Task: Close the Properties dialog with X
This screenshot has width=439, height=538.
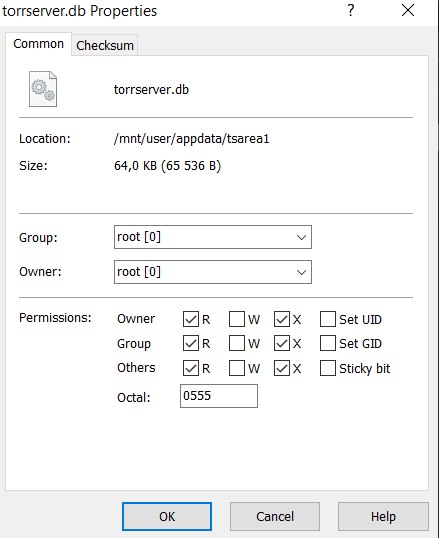Action: (408, 10)
